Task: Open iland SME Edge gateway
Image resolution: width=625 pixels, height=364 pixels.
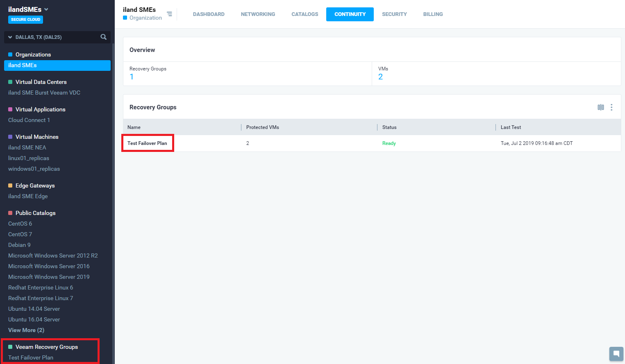Action: (x=28, y=196)
